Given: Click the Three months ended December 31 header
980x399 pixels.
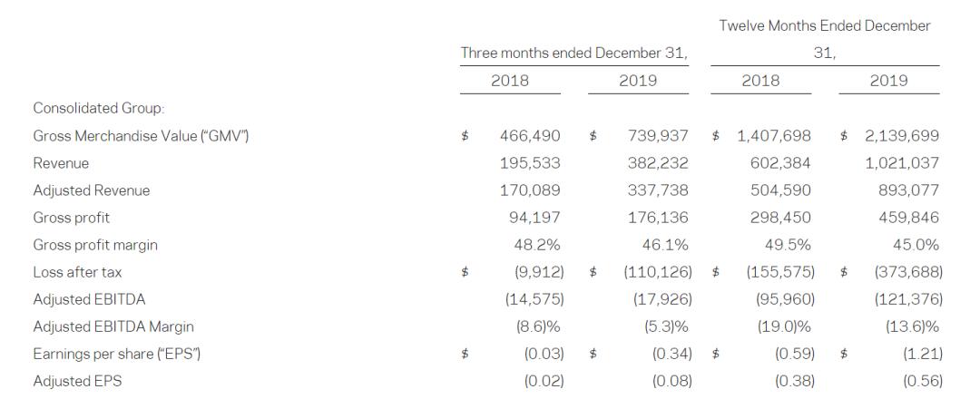Looking at the screenshot, I should tap(573, 53).
